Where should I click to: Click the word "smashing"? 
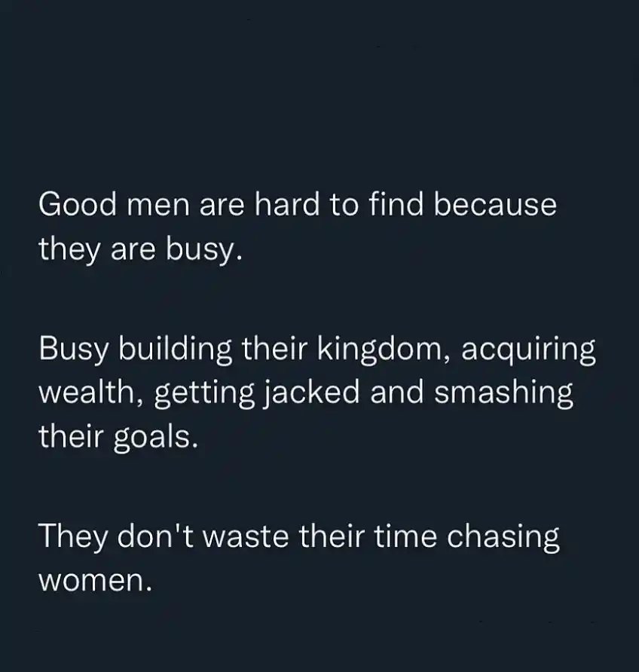coord(503,394)
